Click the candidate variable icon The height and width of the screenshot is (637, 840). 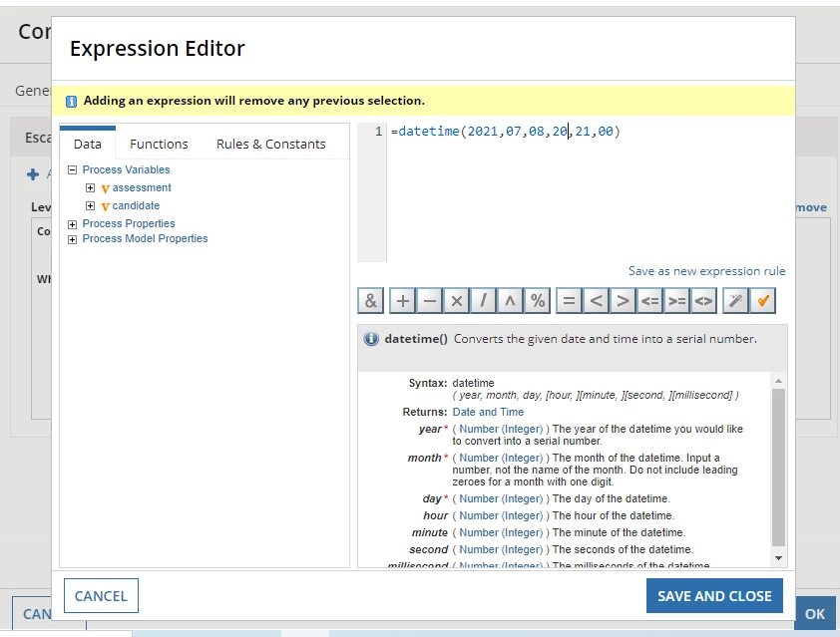105,206
